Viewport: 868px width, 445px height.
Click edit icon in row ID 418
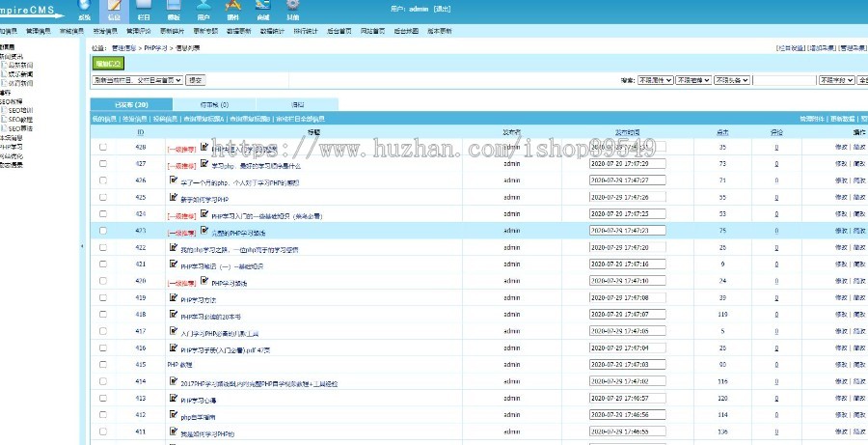(x=174, y=314)
